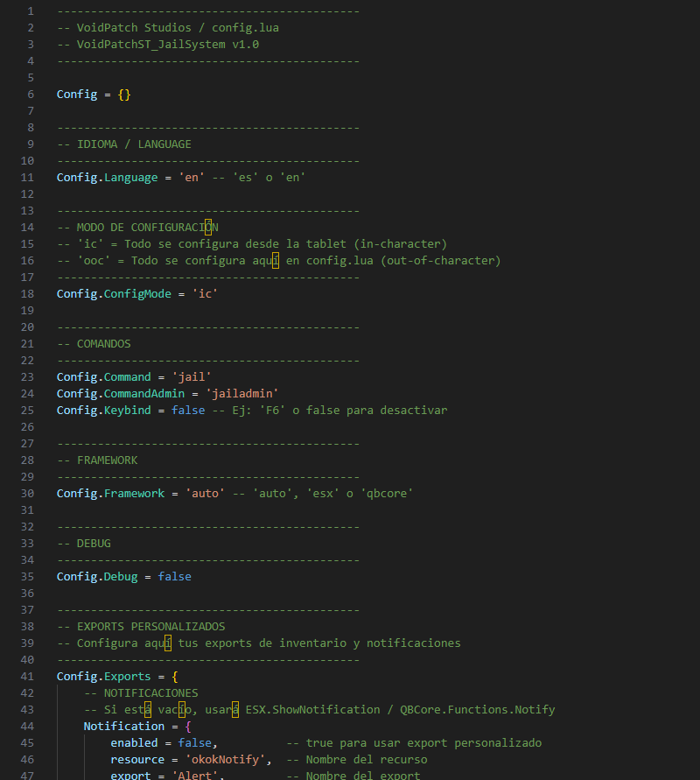The width and height of the screenshot is (700, 780).
Task: Click the 'auto' Framework value string
Action: click(205, 493)
